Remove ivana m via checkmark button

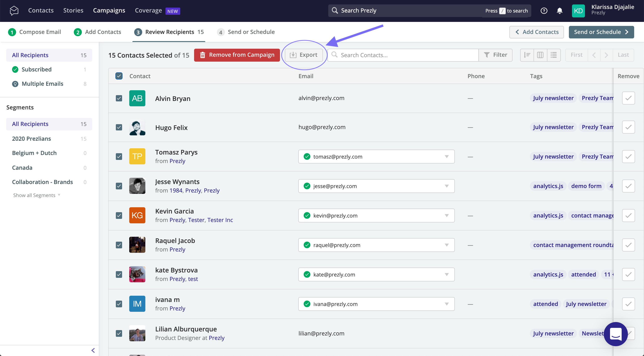[629, 304]
